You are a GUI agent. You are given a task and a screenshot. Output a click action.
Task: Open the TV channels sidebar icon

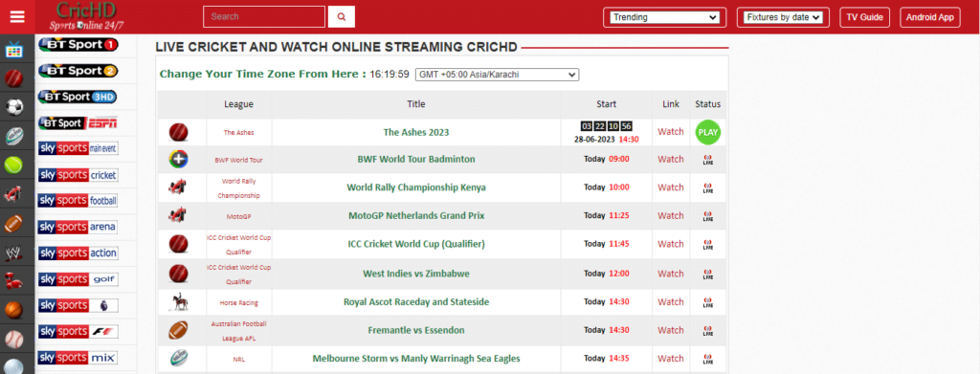click(x=14, y=50)
